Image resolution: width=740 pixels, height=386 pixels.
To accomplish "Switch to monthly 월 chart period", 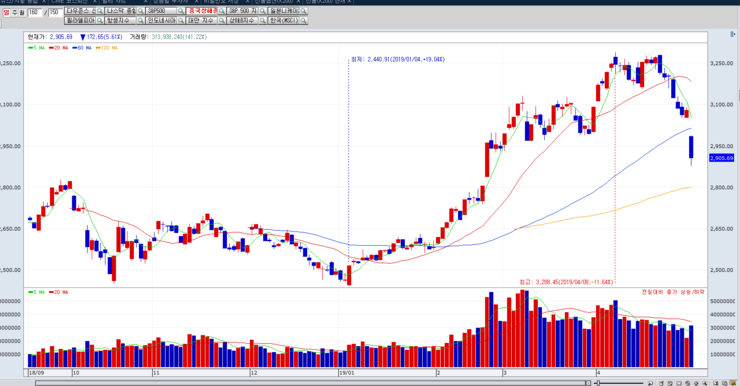I will pyautogui.click(x=22, y=12).
